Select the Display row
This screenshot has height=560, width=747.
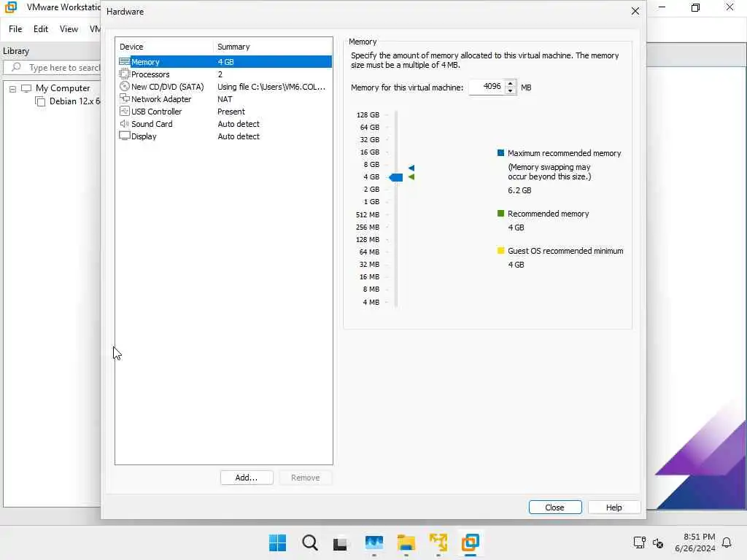224,136
